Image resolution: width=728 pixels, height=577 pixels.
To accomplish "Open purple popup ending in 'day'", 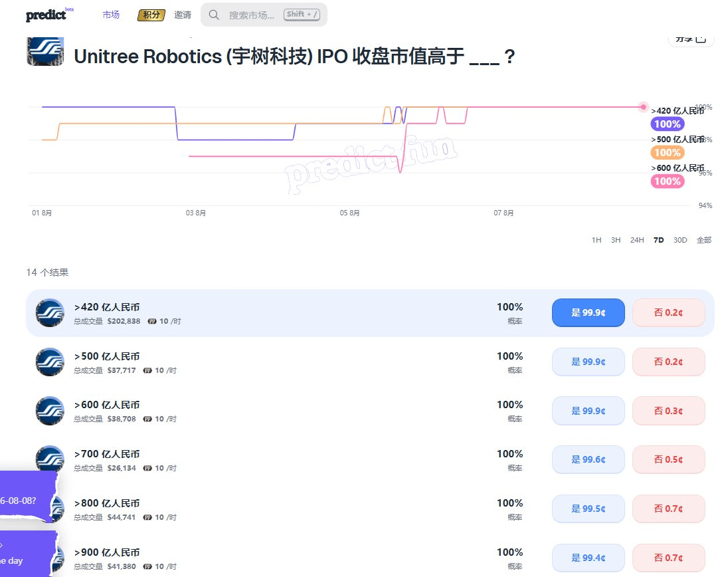I will tap(28, 554).
